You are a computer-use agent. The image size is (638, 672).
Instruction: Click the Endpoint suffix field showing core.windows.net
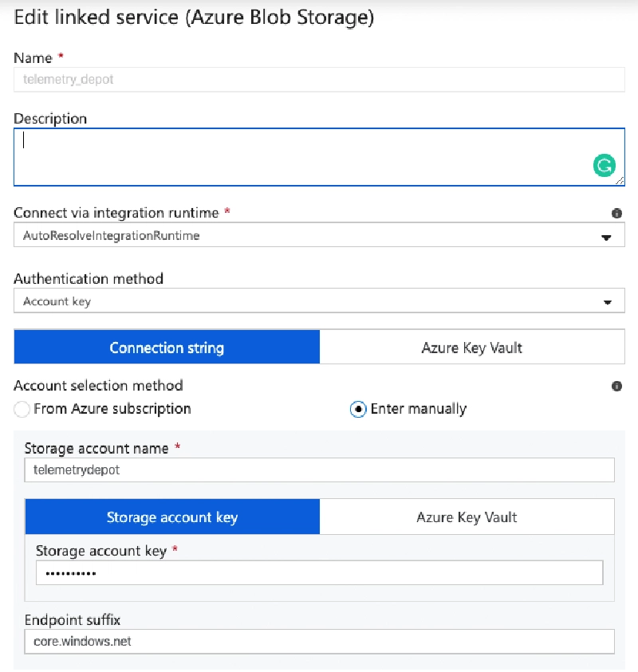pyautogui.click(x=319, y=641)
